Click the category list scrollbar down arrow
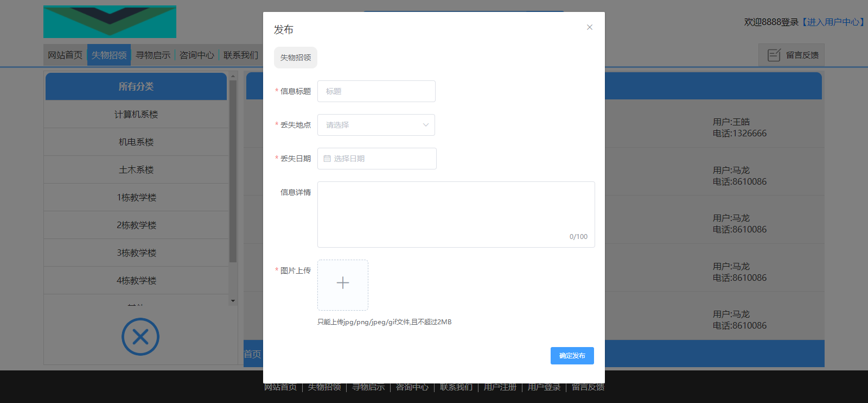This screenshot has height=403, width=868. 233,301
